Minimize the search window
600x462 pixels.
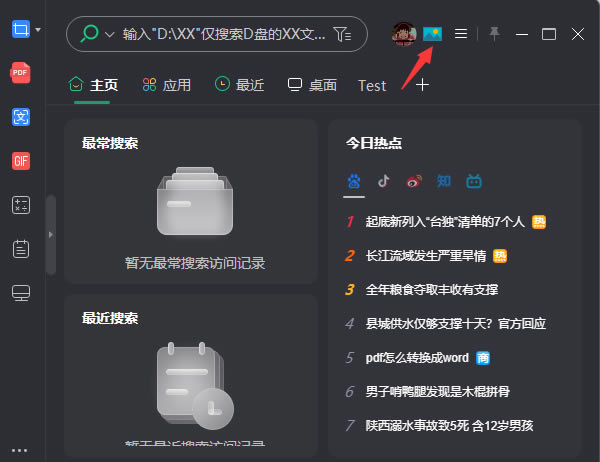point(522,34)
